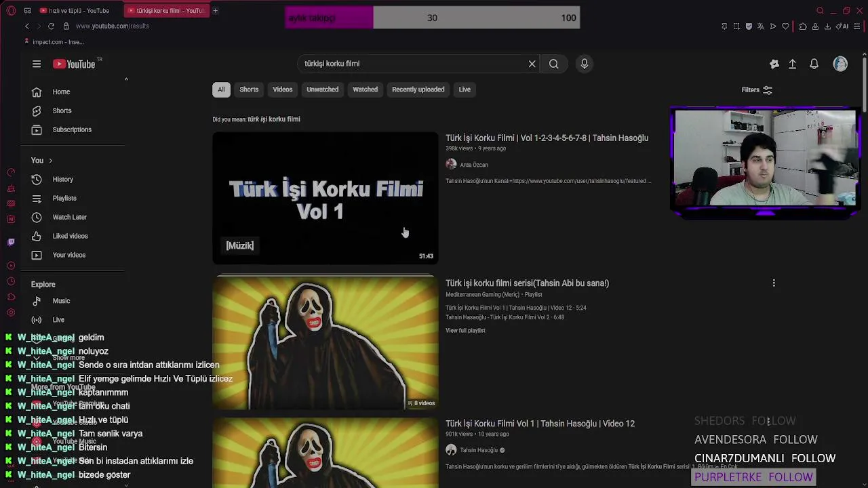Open browser downloads
The width and height of the screenshot is (868, 488).
pyautogui.click(x=827, y=26)
